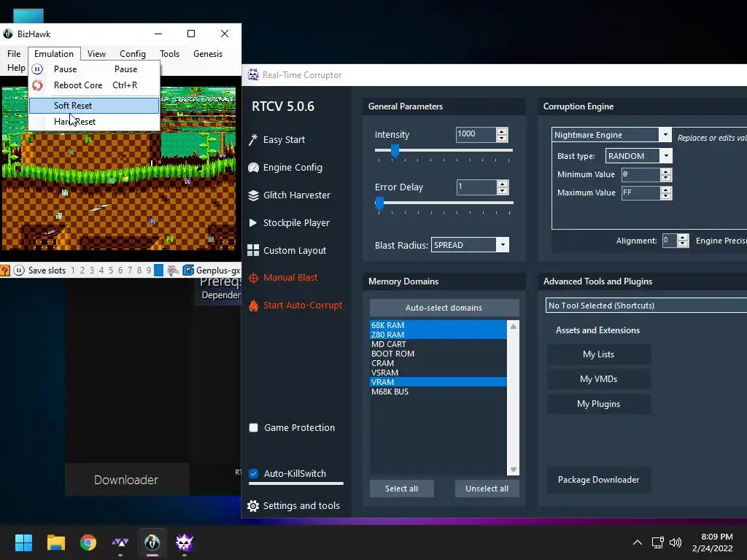Select the MD CART memory domain
Image resolution: width=747 pixels, height=560 pixels.
point(438,344)
